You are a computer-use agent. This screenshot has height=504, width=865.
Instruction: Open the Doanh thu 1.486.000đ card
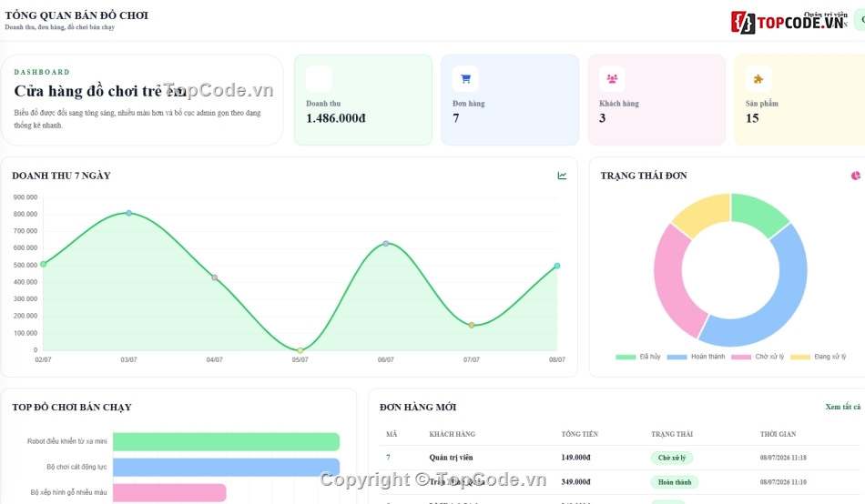tap(363, 100)
